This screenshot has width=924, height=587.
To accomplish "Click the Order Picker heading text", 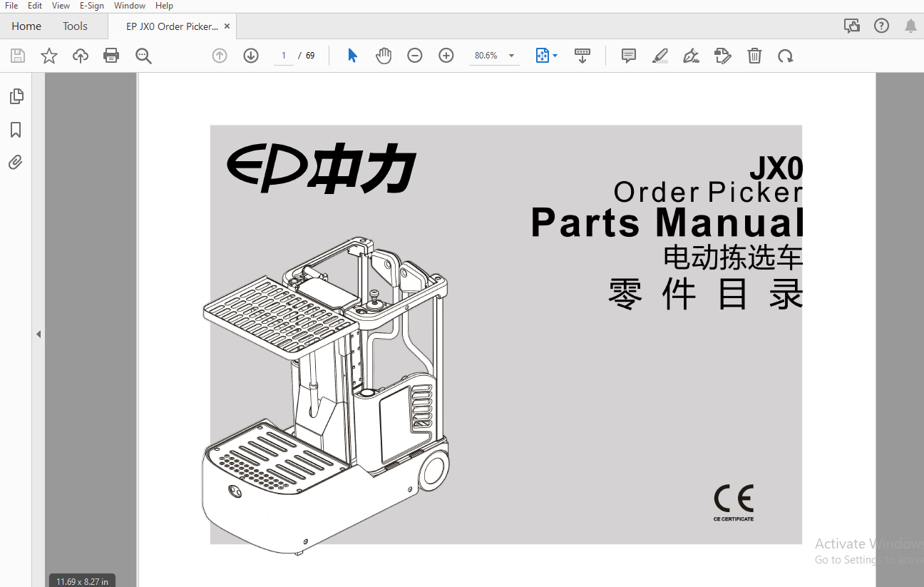I will point(708,192).
